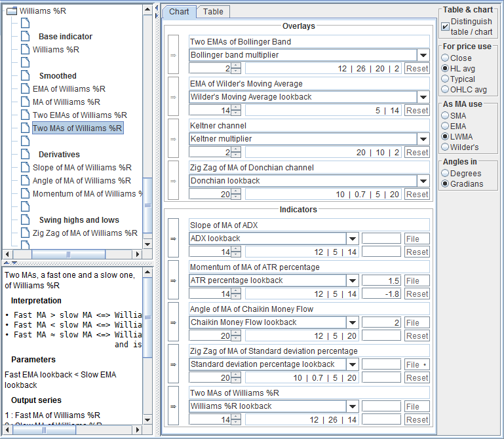Click document icon next to Zig Zag of MA of Williams %R
The image size is (504, 439).
25,233
